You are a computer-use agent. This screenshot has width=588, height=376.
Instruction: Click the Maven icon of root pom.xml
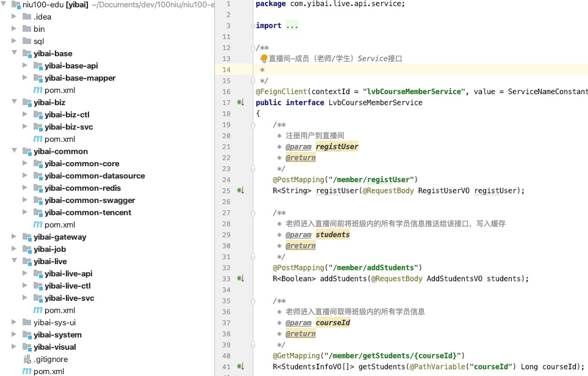(x=27, y=371)
